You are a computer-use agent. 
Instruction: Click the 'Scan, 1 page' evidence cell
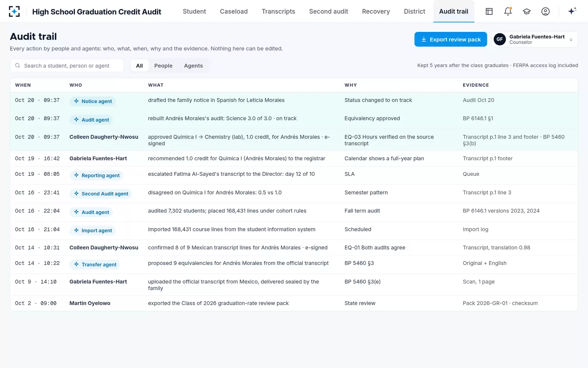click(x=479, y=282)
